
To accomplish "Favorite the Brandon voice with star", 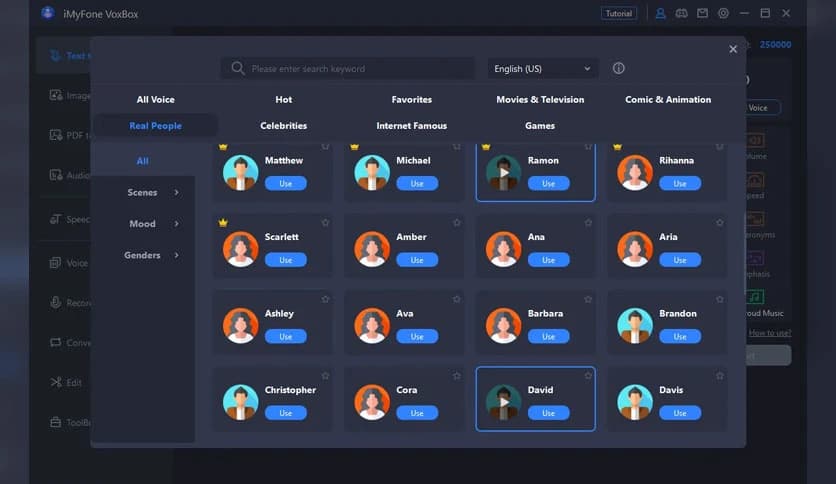I will point(720,300).
